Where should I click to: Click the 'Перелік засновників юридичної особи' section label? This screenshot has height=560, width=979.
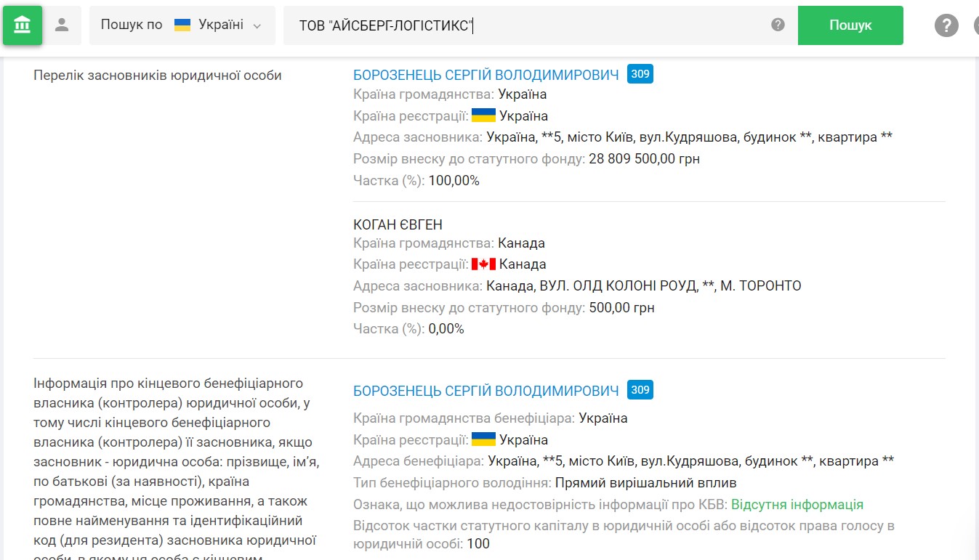point(157,75)
